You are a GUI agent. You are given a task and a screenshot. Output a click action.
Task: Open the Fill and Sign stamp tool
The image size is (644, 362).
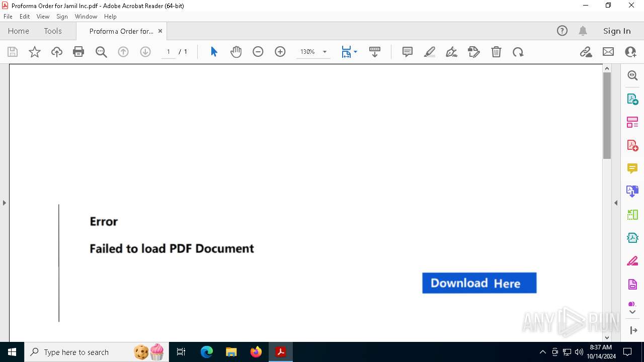pyautogui.click(x=474, y=52)
